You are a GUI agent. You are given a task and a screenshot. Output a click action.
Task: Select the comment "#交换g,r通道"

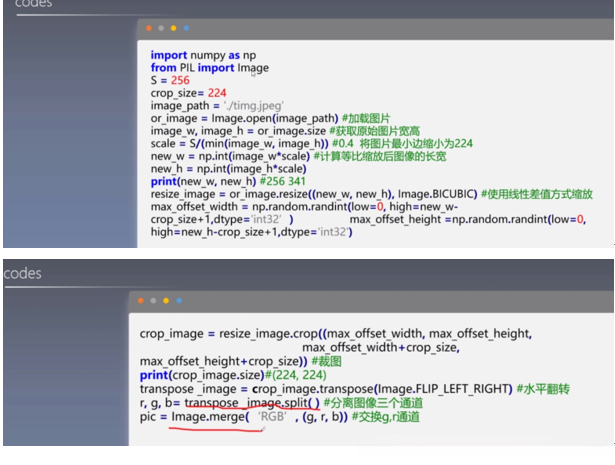pos(386,417)
